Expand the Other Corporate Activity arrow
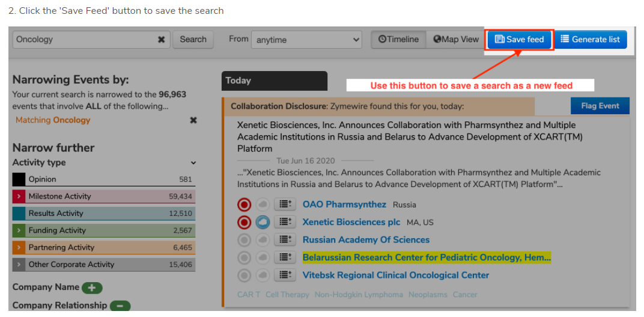 coord(19,265)
